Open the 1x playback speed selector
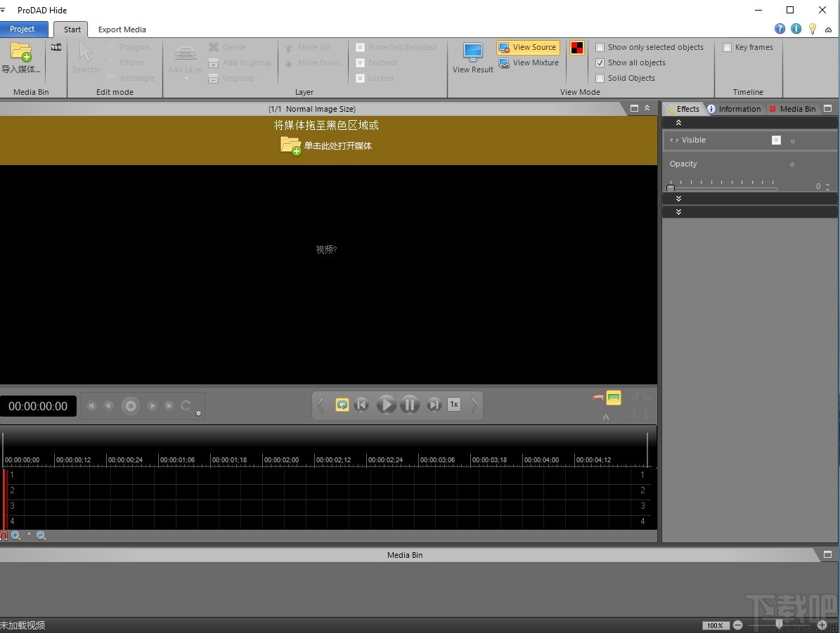This screenshot has height=633, width=840. [454, 405]
